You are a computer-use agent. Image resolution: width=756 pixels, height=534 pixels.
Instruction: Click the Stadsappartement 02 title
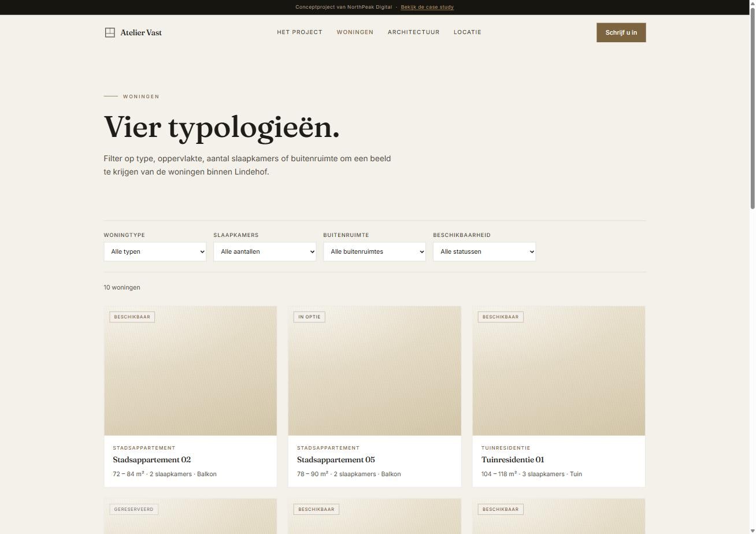point(151,460)
